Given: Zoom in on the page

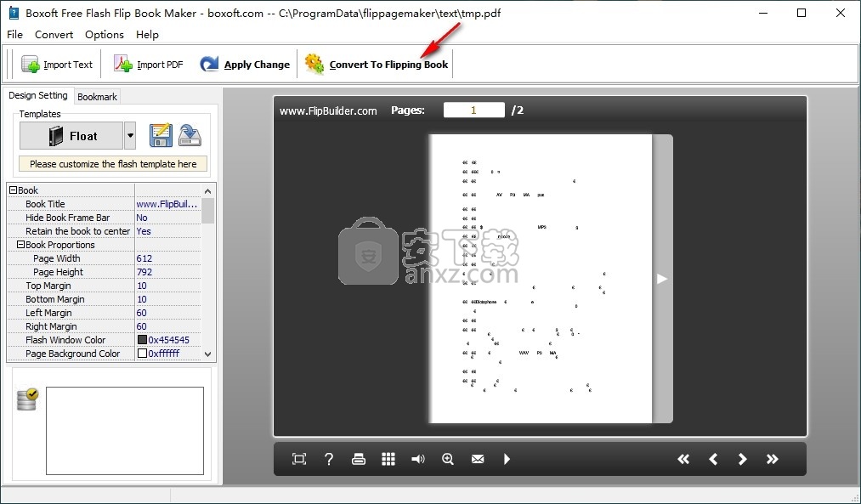Looking at the screenshot, I should tap(448, 459).
